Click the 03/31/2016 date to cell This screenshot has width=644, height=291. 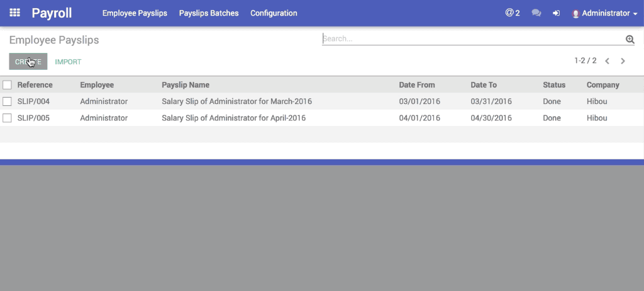click(x=491, y=101)
